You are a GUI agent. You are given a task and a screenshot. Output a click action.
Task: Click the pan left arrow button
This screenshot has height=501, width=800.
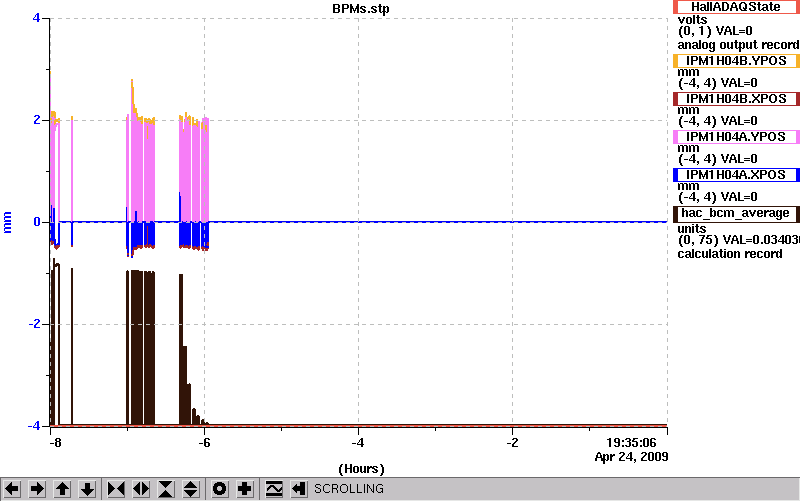12,489
